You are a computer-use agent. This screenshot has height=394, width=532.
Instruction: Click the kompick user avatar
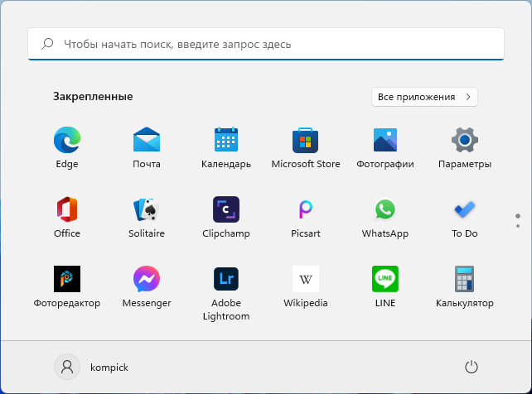pos(67,367)
